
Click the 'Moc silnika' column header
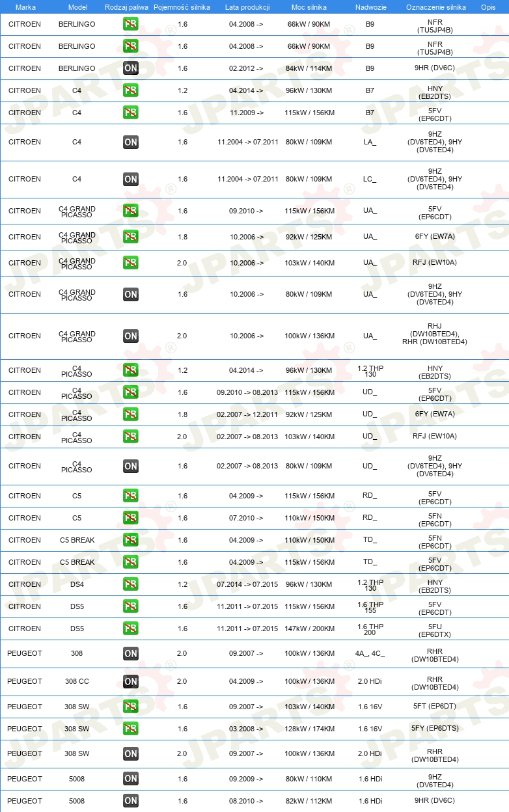tap(309, 7)
